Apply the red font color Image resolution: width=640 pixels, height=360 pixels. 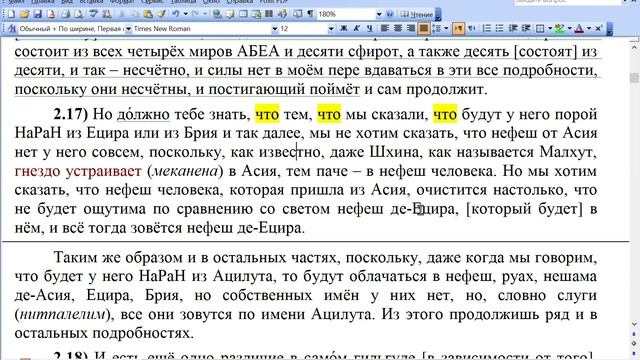(x=579, y=28)
